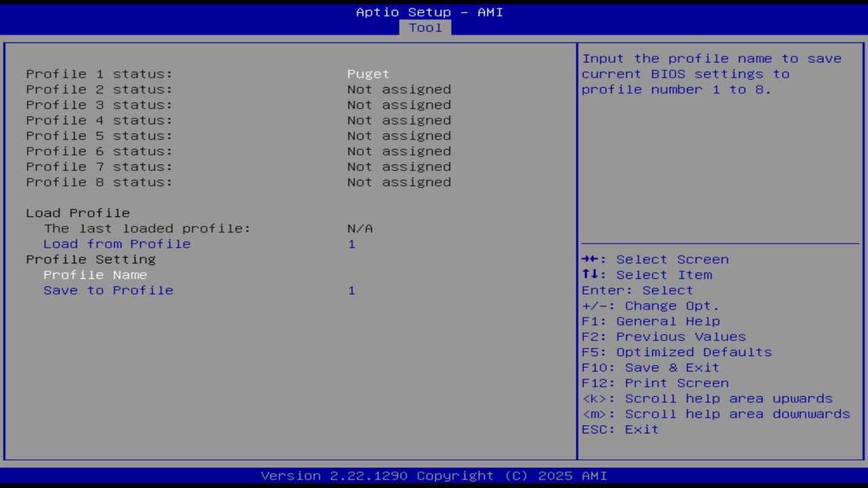Click the help text panel on the right

tap(719, 136)
